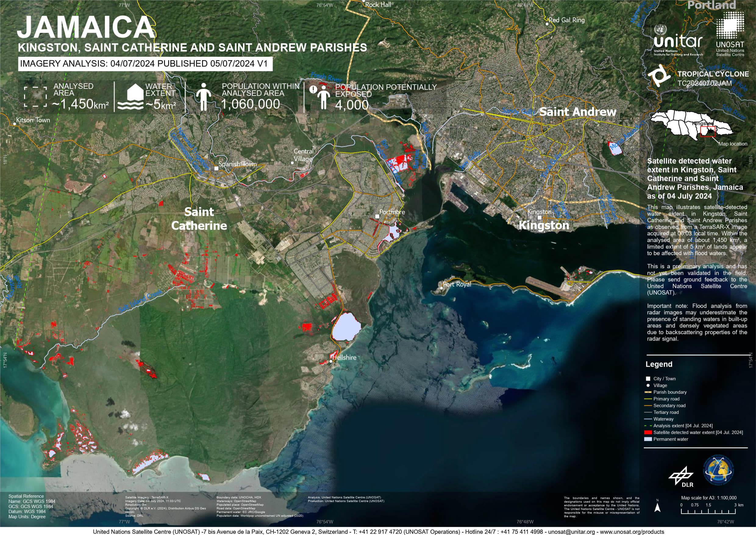
Task: Click the dashed analysed area icon
Action: click(35, 97)
